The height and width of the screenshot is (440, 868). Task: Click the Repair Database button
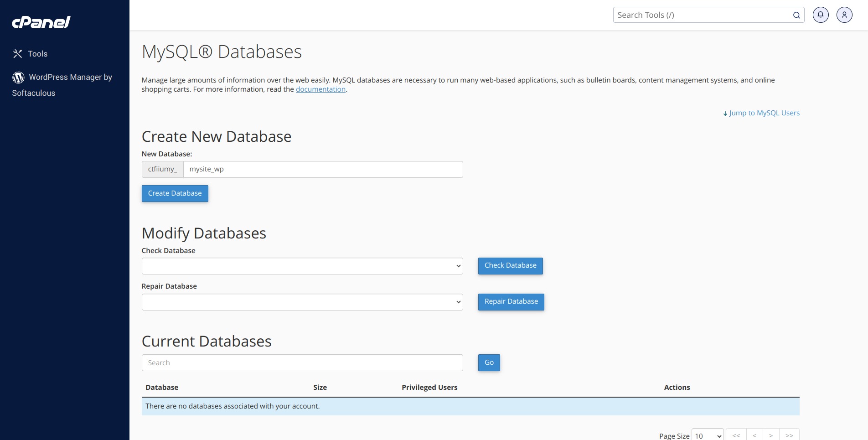click(511, 302)
